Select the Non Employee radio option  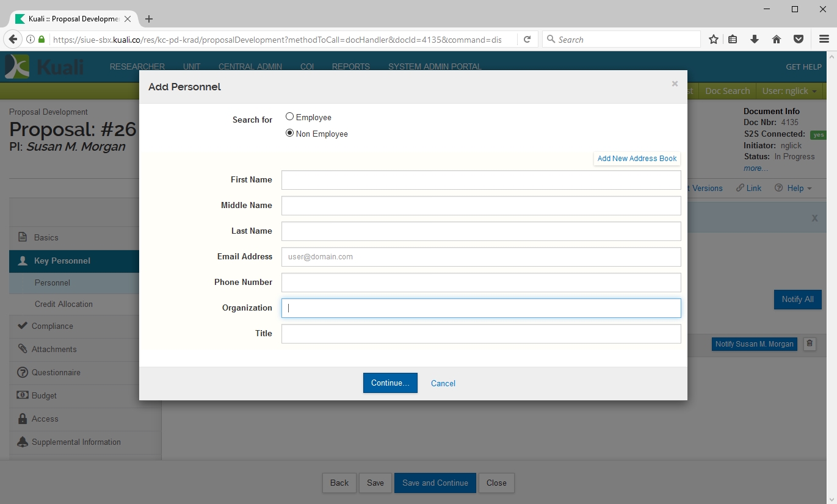click(290, 134)
